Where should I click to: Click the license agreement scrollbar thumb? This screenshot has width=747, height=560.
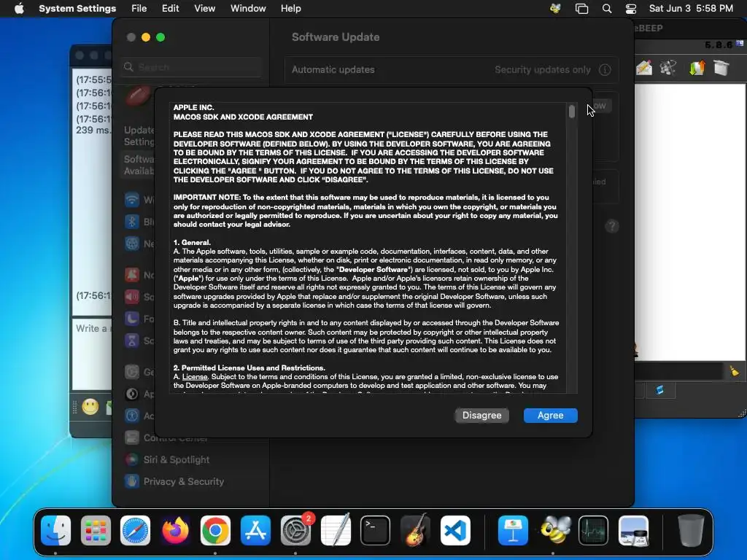point(572,112)
